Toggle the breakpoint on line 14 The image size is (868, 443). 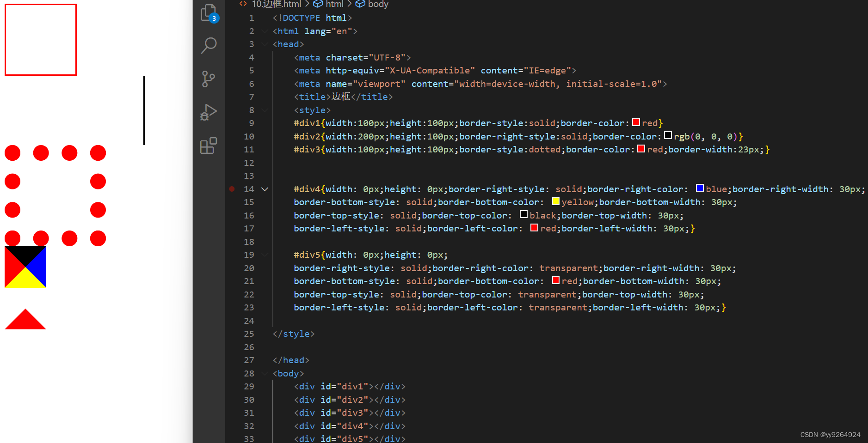[232, 189]
